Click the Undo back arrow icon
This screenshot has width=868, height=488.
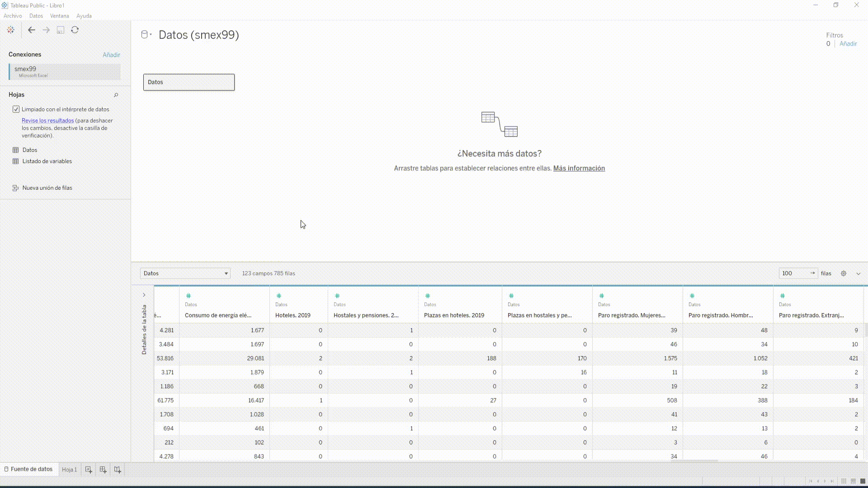click(x=32, y=30)
